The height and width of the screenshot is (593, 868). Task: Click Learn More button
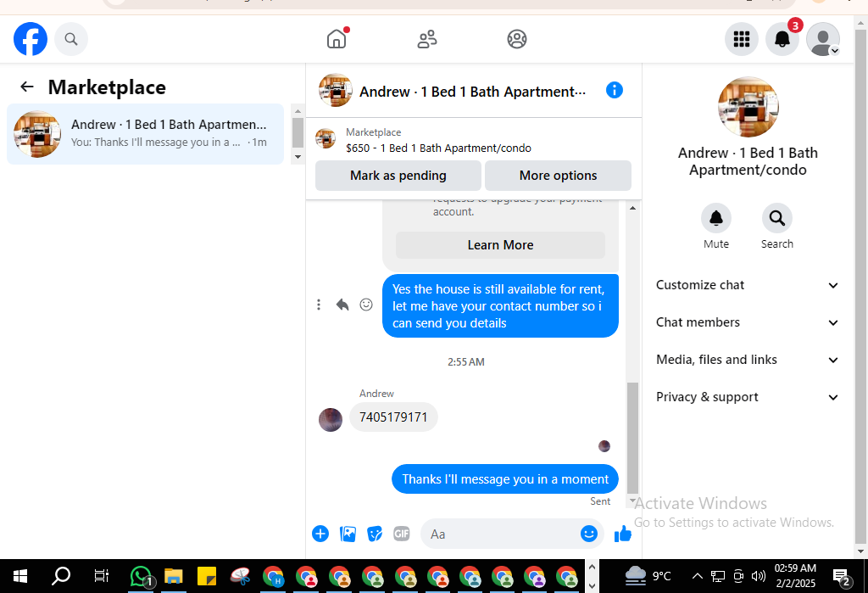click(x=500, y=245)
